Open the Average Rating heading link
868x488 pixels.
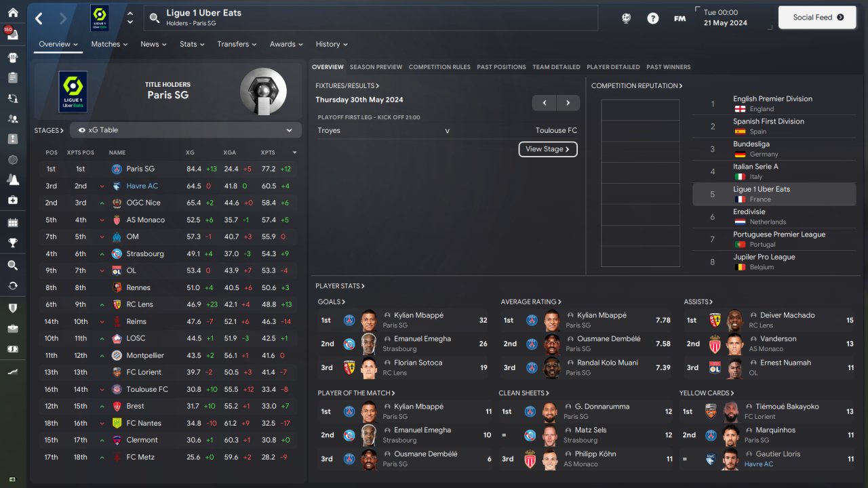pos(531,302)
